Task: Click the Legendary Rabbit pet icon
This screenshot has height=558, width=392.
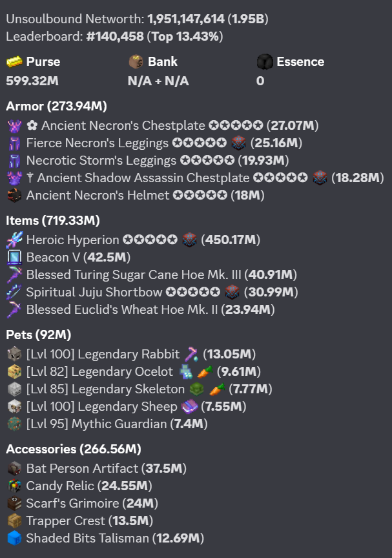Action: tap(14, 354)
